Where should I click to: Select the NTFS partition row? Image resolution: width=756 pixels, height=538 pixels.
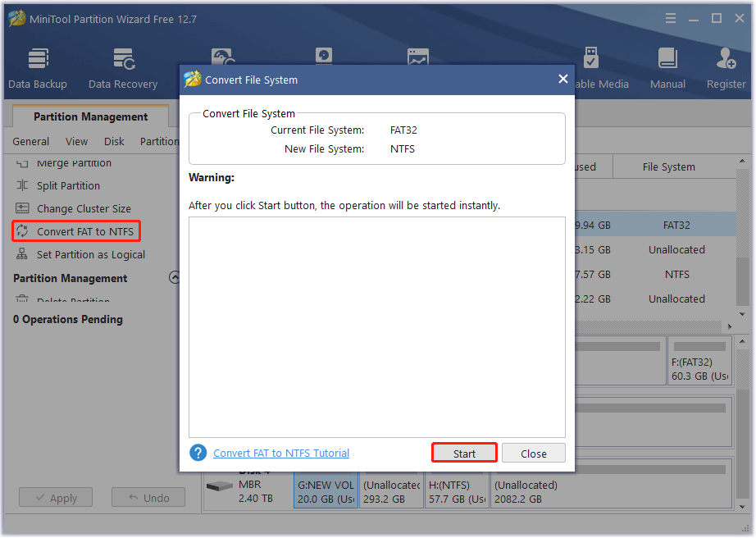(655, 274)
